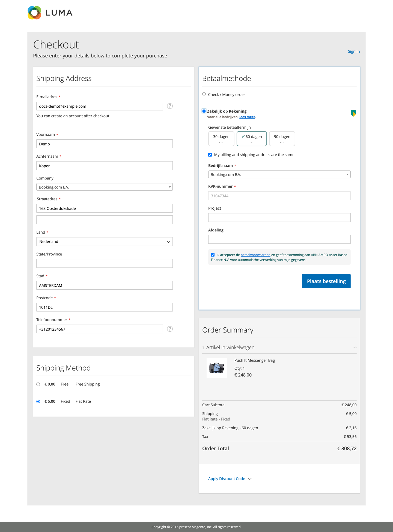
Task: Click the Zakelijk op Rekening - 60 dagen fee row
Action: pyautogui.click(x=279, y=428)
